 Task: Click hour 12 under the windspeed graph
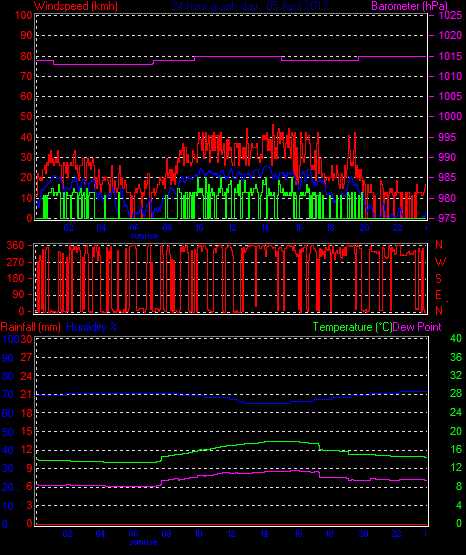coord(232,228)
